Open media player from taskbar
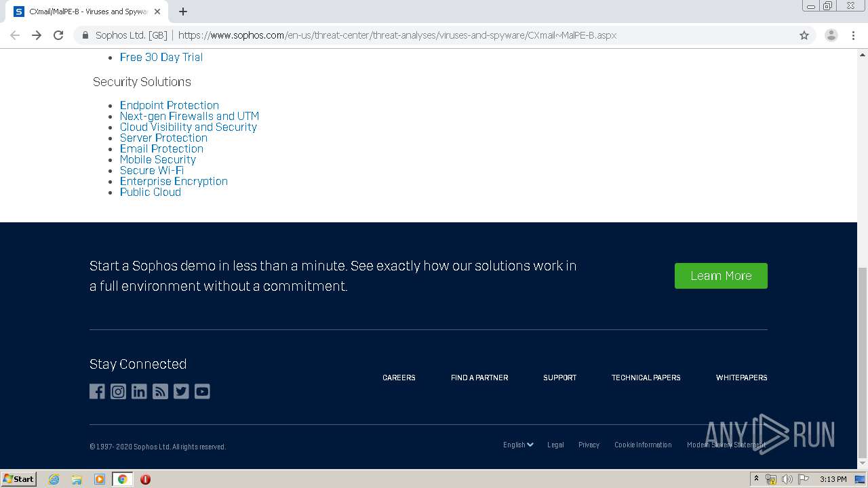The height and width of the screenshot is (488, 868). click(100, 479)
